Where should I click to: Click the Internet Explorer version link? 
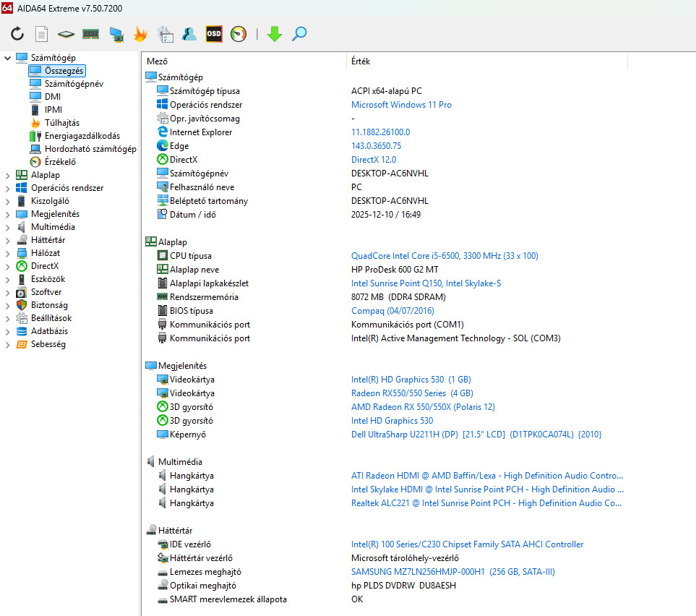pos(380,132)
